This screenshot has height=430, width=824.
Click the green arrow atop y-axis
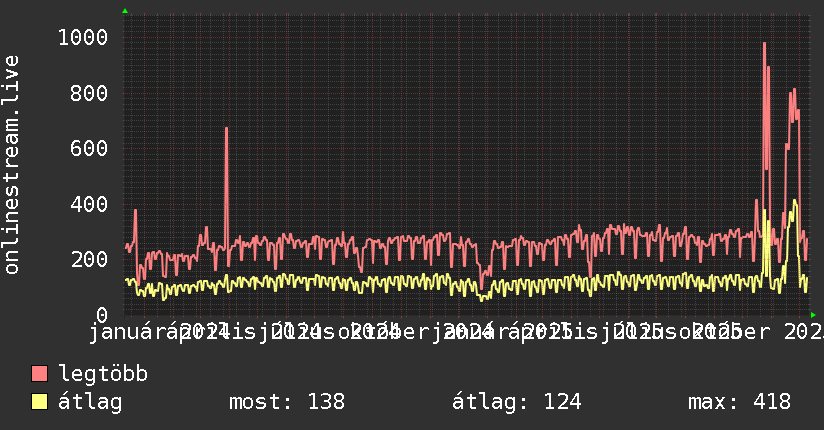click(125, 11)
